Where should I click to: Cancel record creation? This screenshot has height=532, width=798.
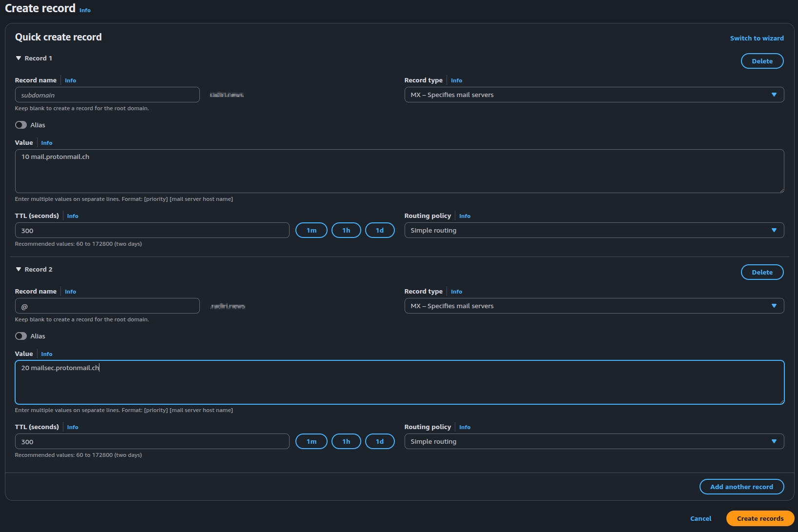point(701,518)
